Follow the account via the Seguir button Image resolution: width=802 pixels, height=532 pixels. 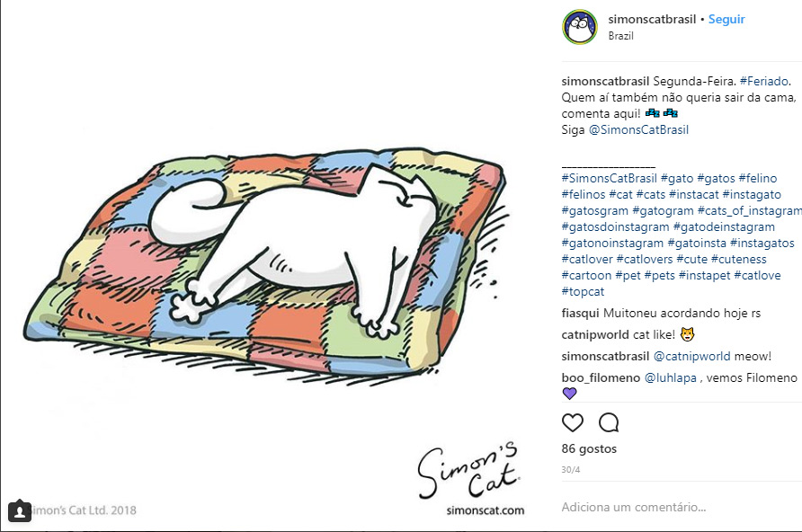(726, 19)
